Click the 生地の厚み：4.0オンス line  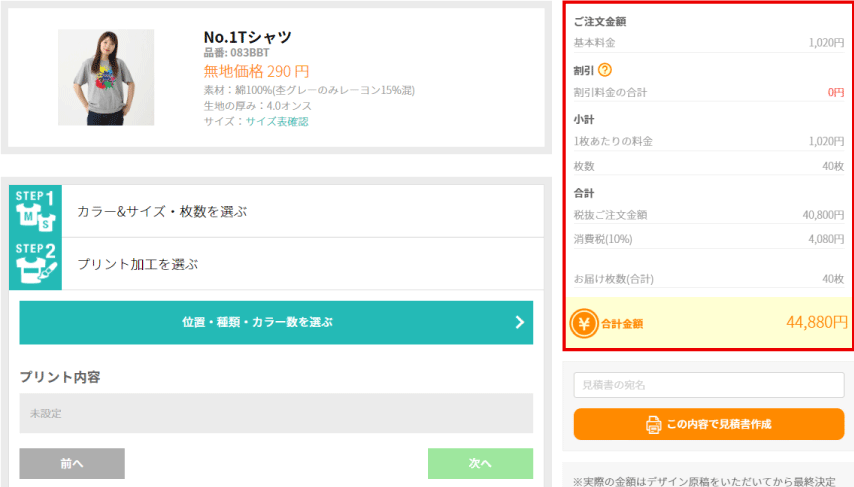tap(258, 106)
